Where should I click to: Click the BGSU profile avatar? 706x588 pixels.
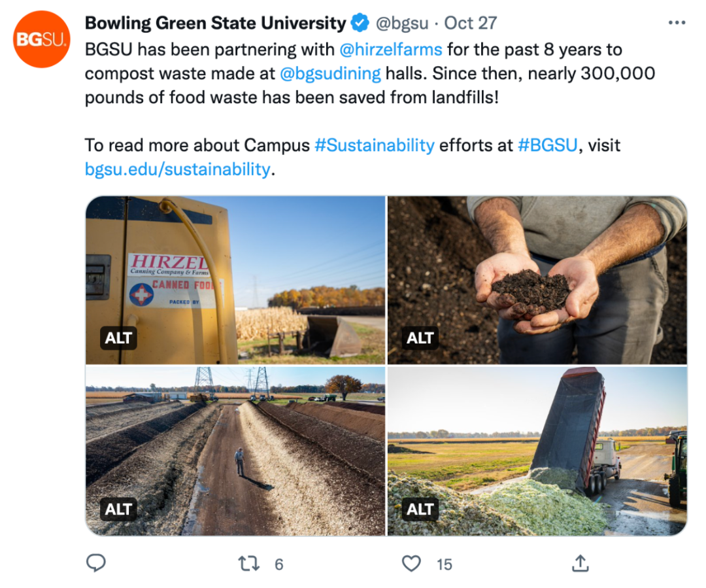[x=42, y=39]
